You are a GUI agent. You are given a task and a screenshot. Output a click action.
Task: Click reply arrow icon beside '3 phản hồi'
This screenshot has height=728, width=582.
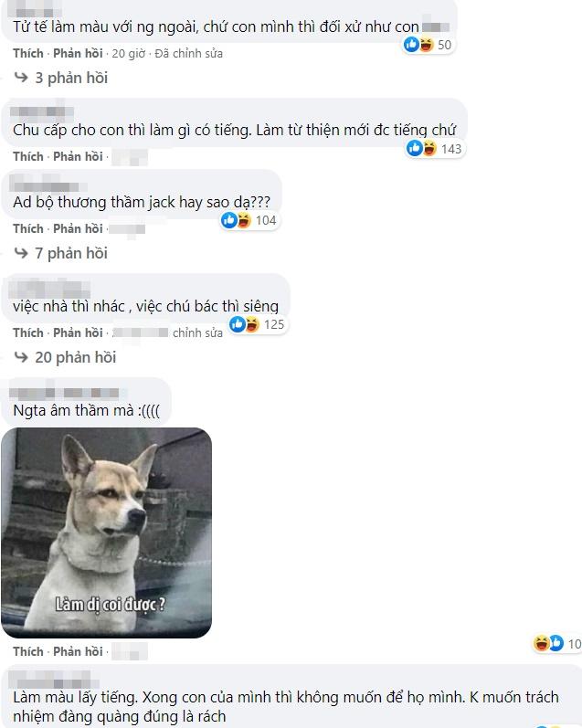pos(21,77)
